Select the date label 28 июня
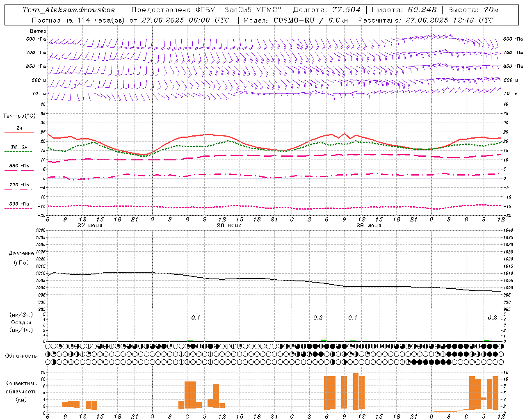 pyautogui.click(x=229, y=226)
